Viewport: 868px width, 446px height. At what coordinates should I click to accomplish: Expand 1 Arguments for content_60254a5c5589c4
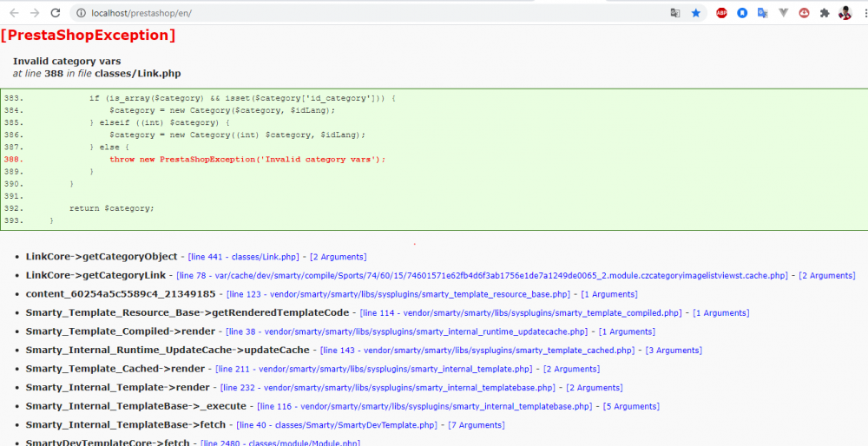(x=609, y=294)
